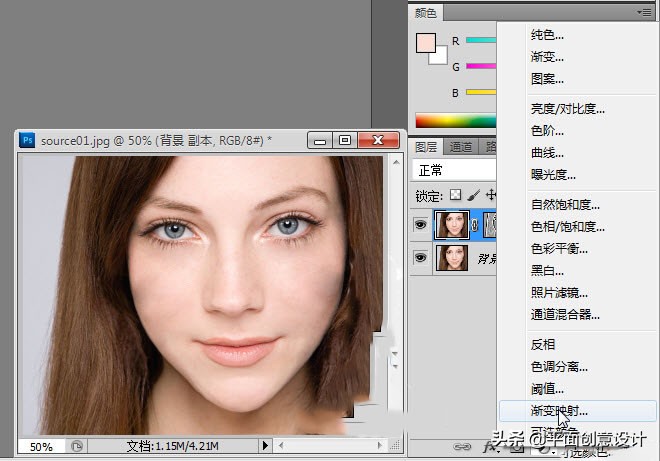This screenshot has width=660, height=461.
Task: Click the lock position move icon
Action: 491,194
